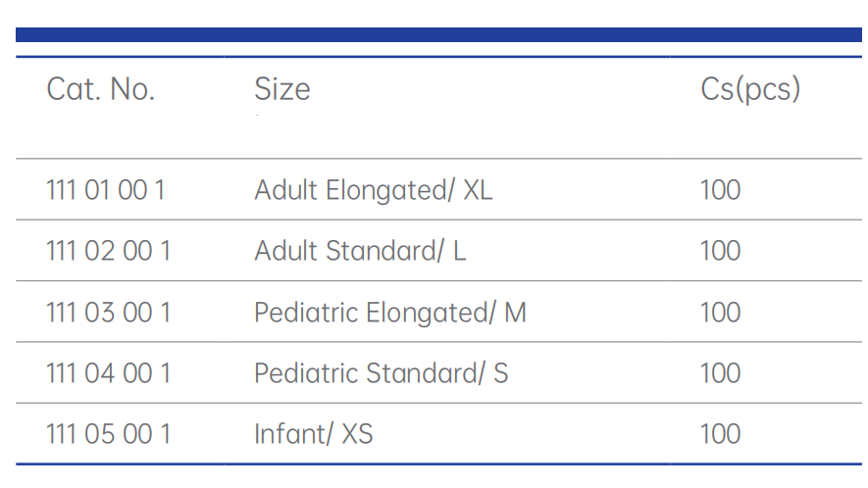
Task: Click the 100 value in Infant row
Action: (x=720, y=434)
